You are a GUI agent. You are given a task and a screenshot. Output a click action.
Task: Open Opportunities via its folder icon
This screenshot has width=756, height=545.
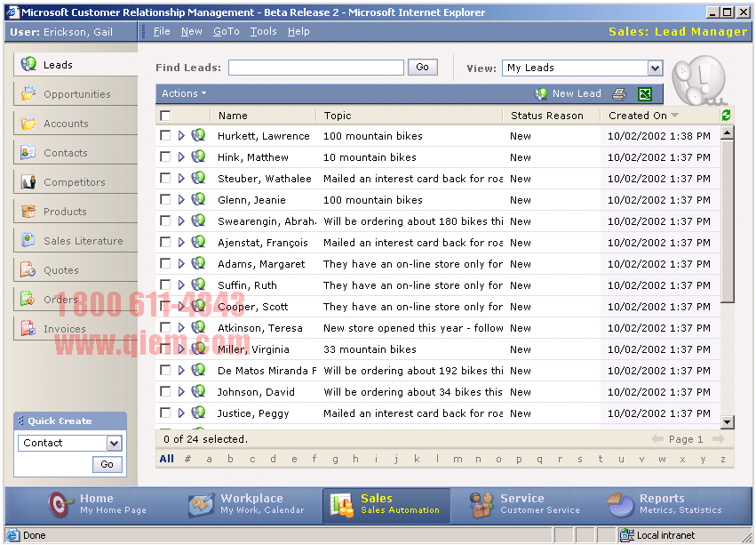pyautogui.click(x=28, y=93)
